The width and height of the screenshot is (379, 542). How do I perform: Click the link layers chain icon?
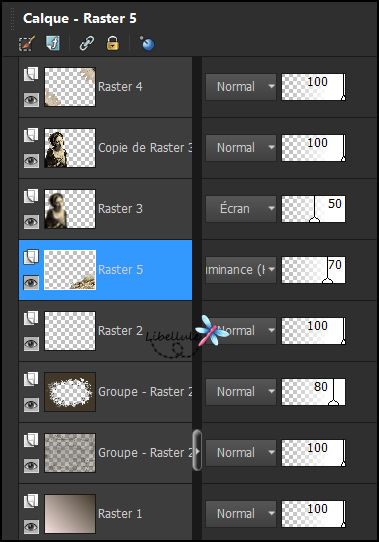pyautogui.click(x=86, y=44)
